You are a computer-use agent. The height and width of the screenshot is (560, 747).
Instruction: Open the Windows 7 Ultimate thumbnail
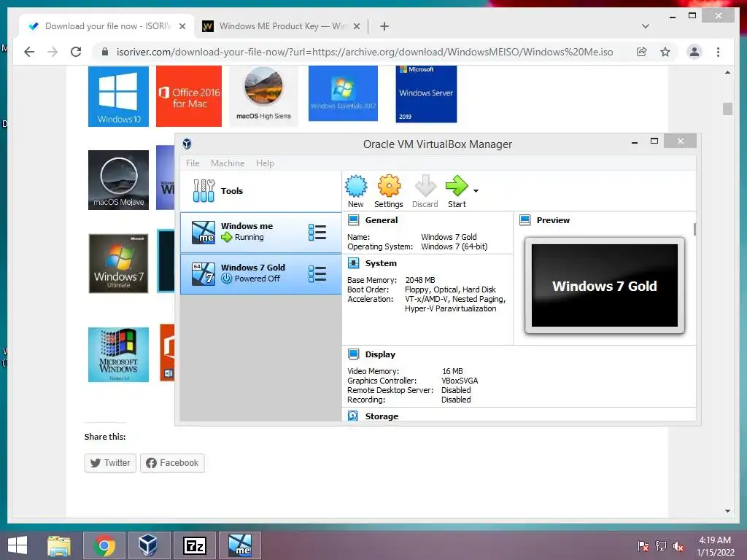pyautogui.click(x=119, y=263)
